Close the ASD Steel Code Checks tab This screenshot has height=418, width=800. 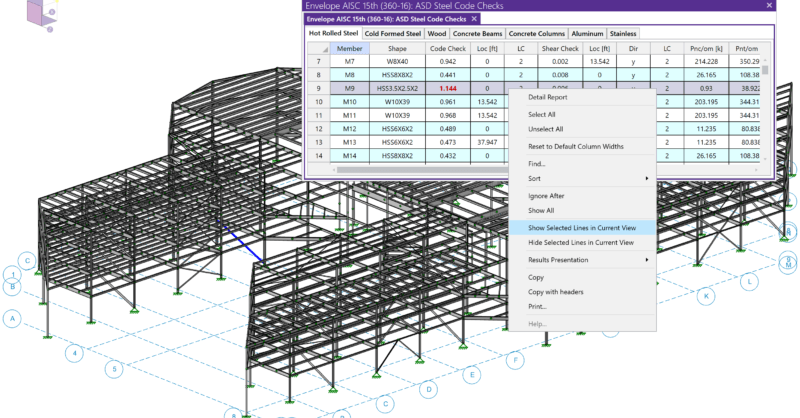coord(474,18)
